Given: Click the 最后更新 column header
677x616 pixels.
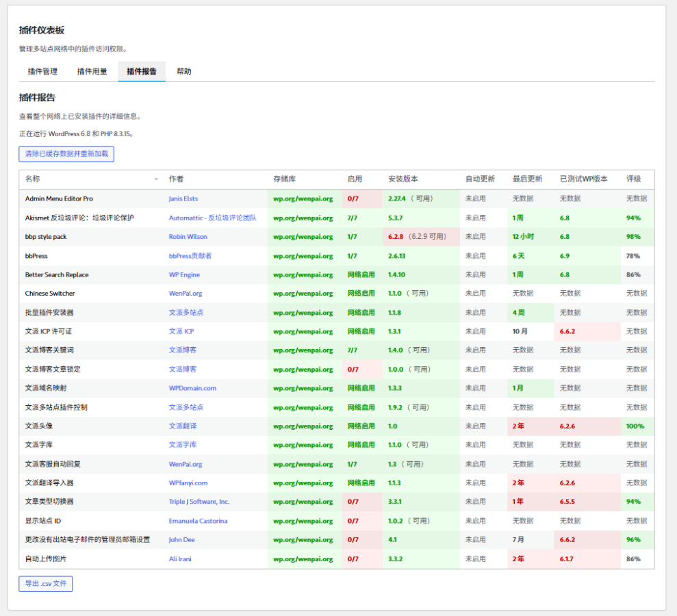Looking at the screenshot, I should [x=527, y=179].
